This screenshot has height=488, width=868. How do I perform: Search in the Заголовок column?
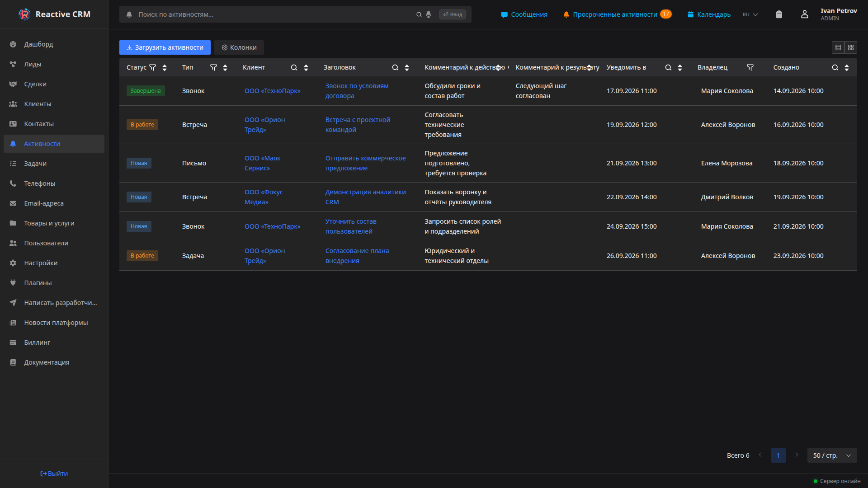395,67
